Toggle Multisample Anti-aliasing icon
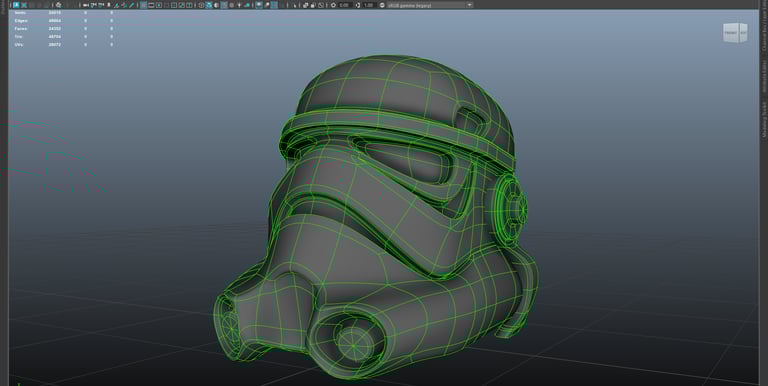768x386 pixels. [274, 5]
